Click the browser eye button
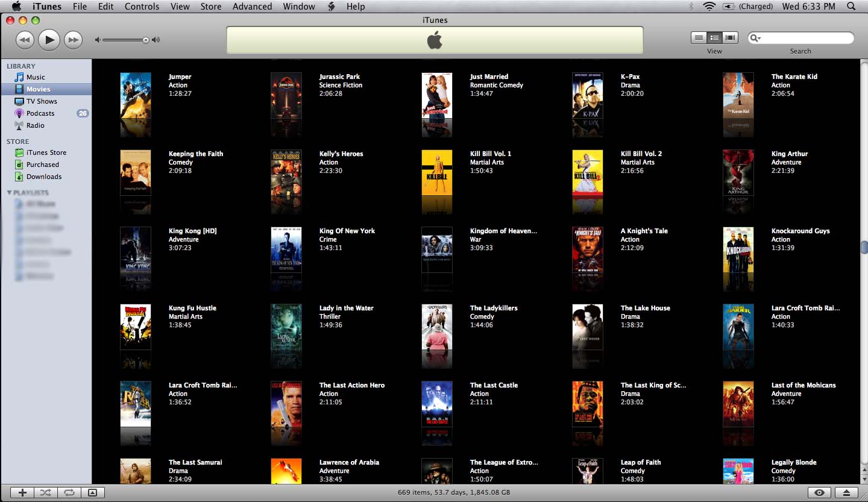This screenshot has width=868, height=502. (819, 492)
